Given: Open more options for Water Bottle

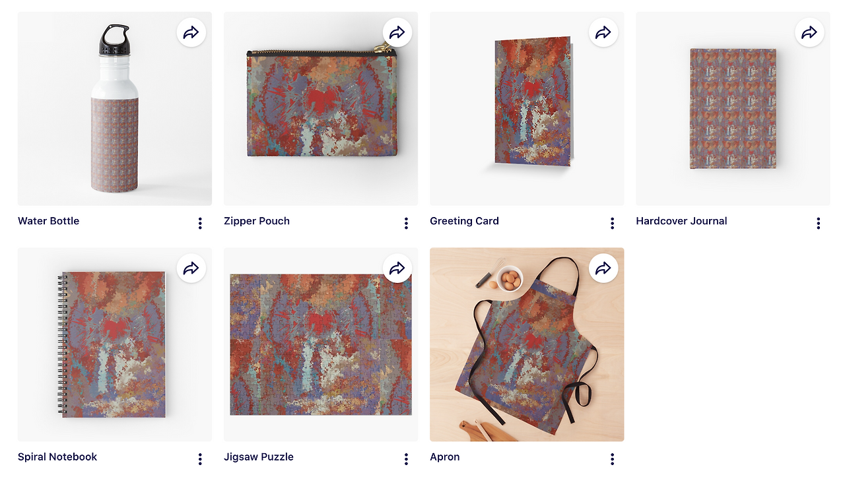Looking at the screenshot, I should pos(200,224).
